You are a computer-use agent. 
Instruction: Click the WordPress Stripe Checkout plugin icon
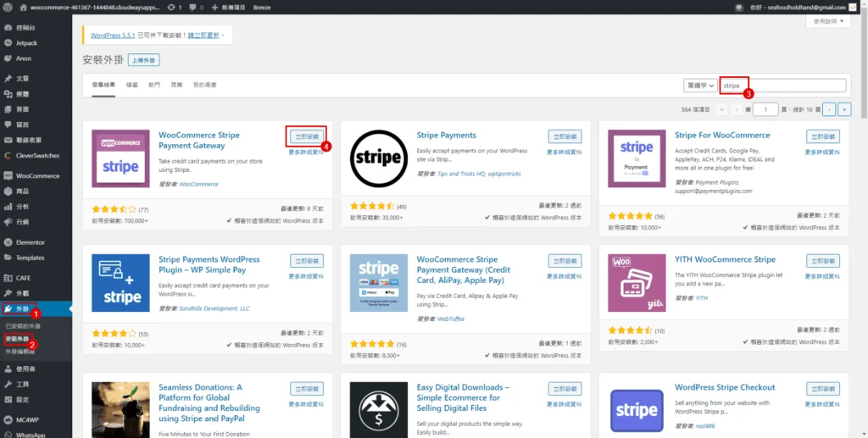click(x=637, y=410)
